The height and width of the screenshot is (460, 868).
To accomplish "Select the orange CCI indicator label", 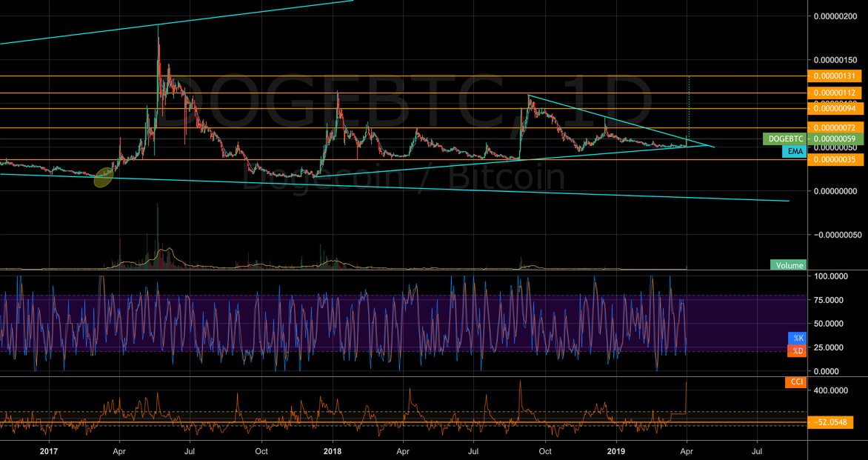I will [x=795, y=382].
